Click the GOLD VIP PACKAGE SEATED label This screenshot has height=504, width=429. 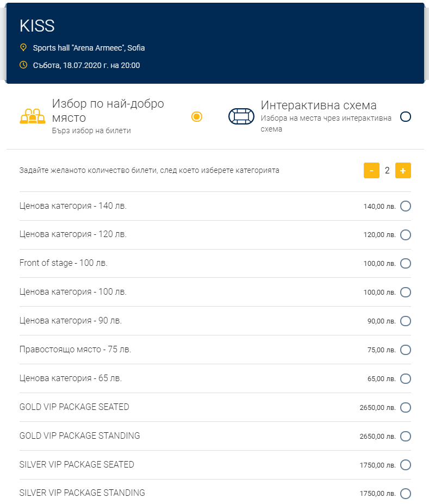click(74, 407)
